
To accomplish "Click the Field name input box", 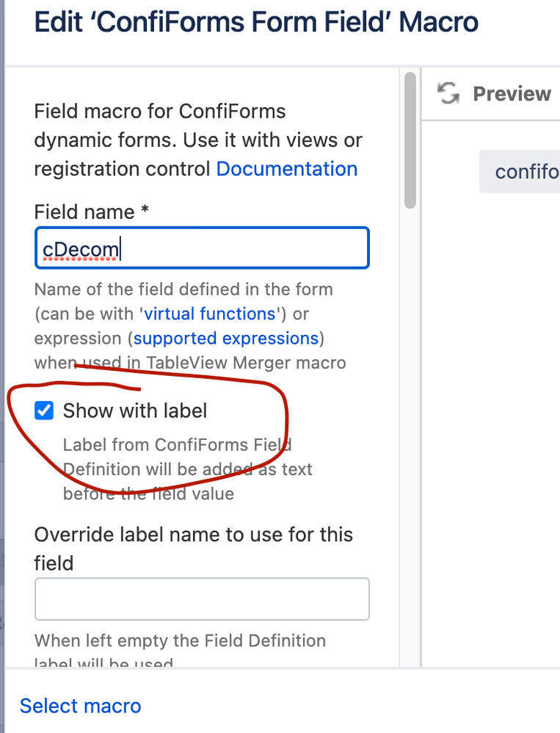I will click(203, 248).
